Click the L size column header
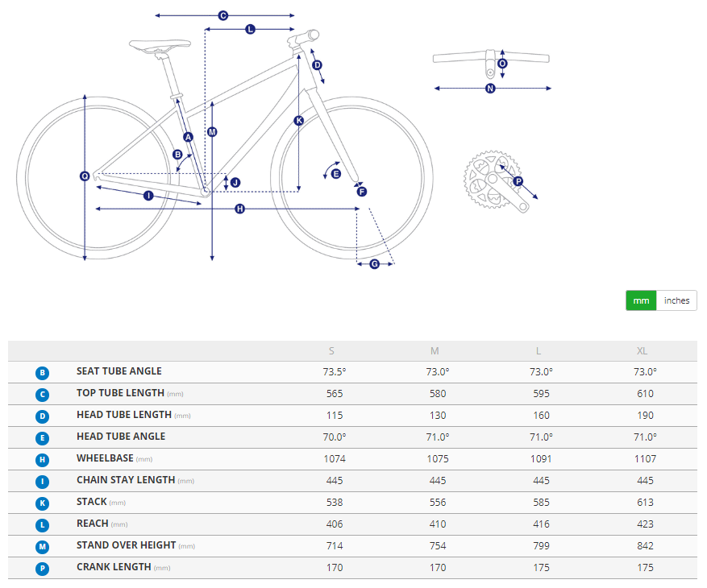This screenshot has width=707, height=588. (x=539, y=351)
